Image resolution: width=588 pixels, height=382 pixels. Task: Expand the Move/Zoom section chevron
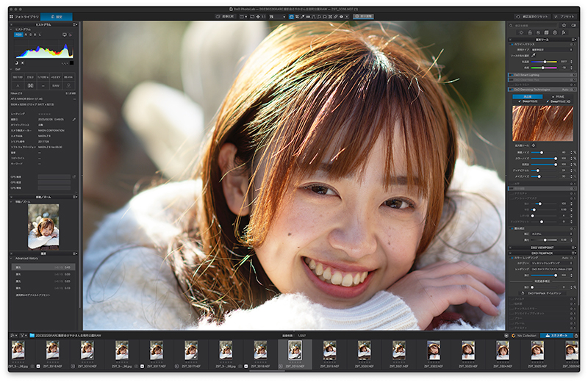(x=11, y=202)
